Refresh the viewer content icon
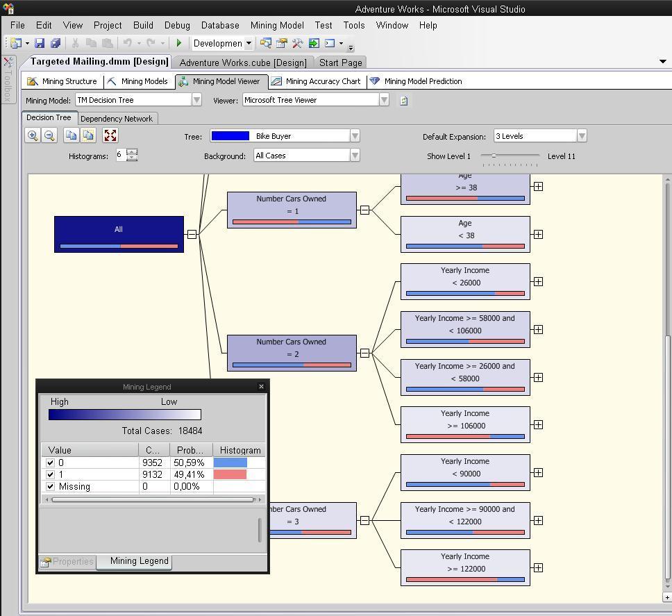Viewport: 672px width, 616px height. coord(404,101)
